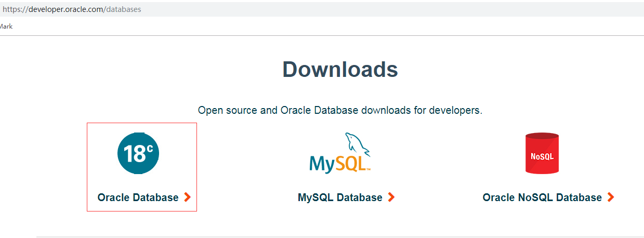Open the Oracle Database text link
This screenshot has width=644, height=238.
pyautogui.click(x=138, y=197)
